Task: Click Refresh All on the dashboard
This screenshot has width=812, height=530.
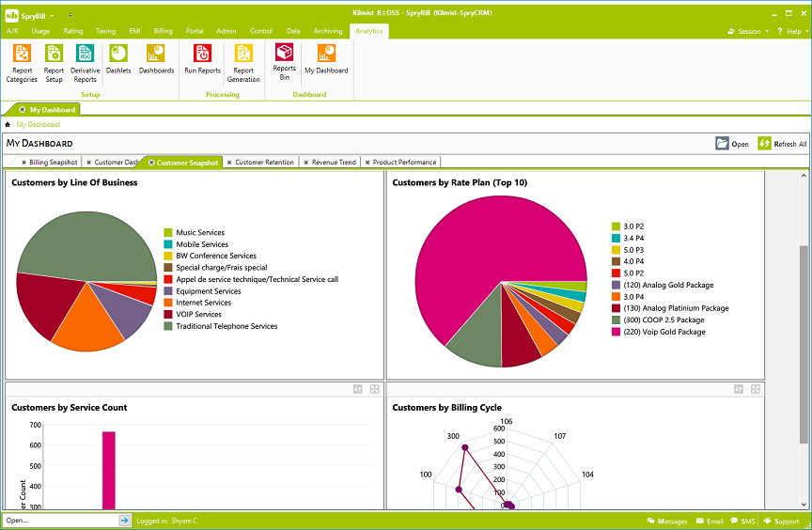Action: [x=782, y=144]
